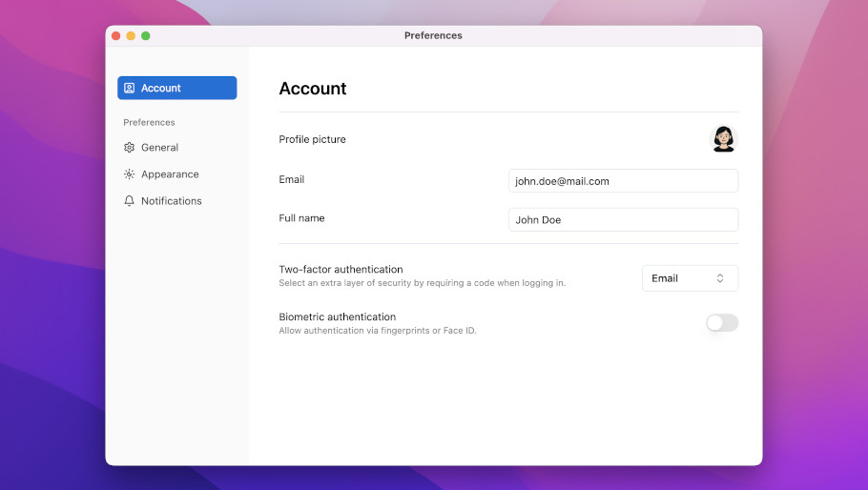Maximize window using the green button
This screenshot has width=868, height=490.
(x=146, y=35)
